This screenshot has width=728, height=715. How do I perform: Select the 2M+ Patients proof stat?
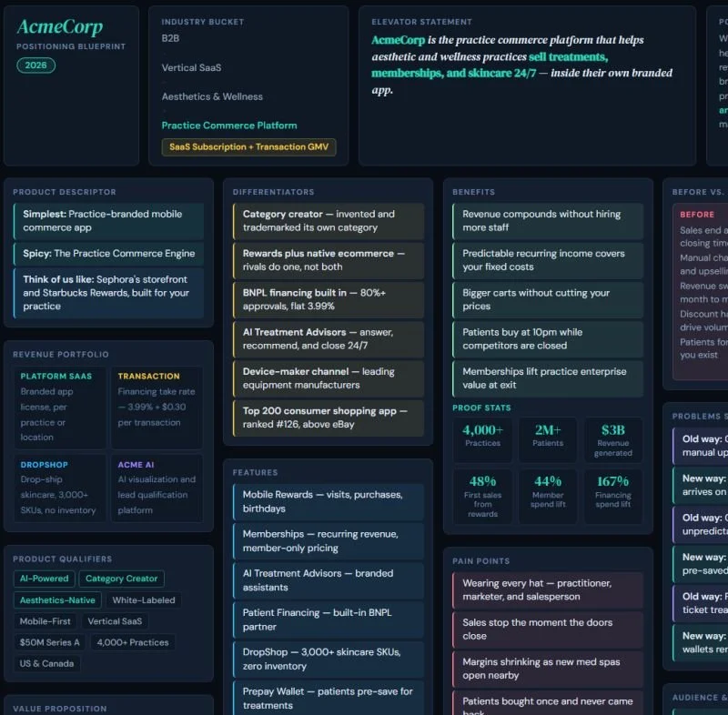click(548, 440)
